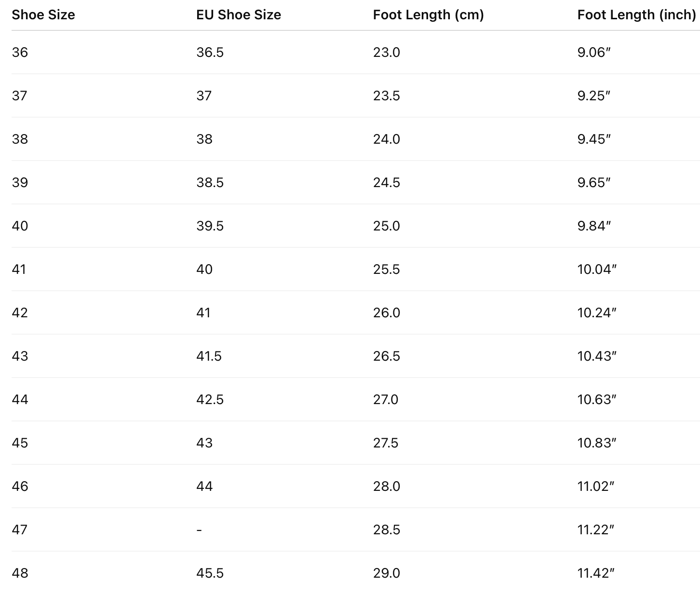
Task: Select the Foot Length (cm) header
Action: 428,15
